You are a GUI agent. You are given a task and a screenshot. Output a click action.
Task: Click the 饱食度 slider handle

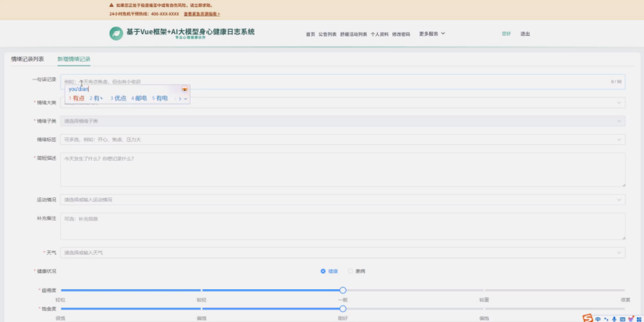343,309
